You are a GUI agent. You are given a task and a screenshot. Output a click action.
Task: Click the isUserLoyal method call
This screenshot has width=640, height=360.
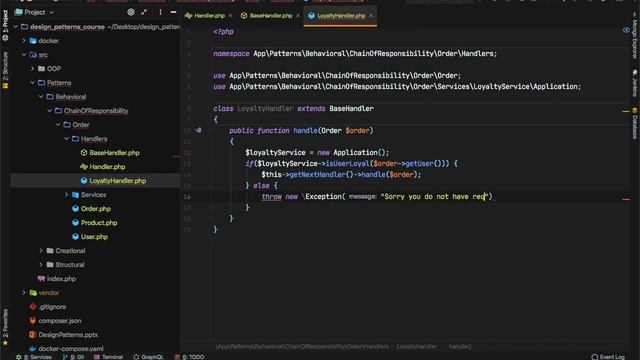coord(347,164)
